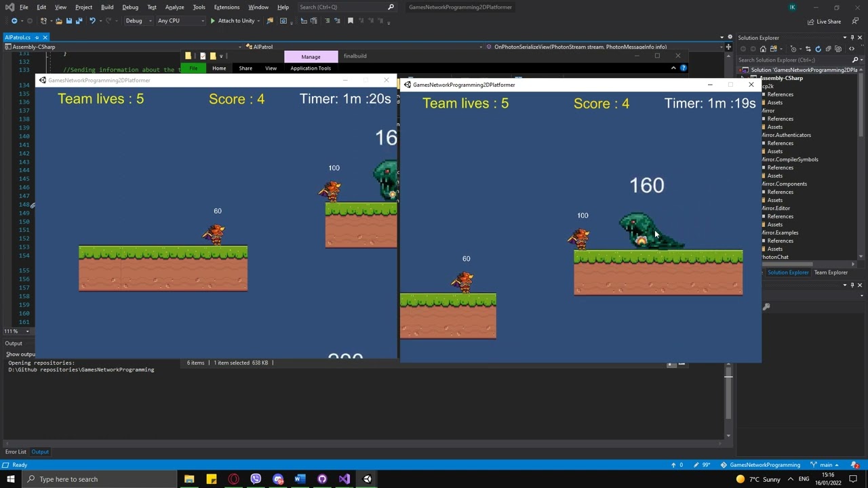The width and height of the screenshot is (868, 488).
Task: Click the Windows taskbar search box
Action: point(99,479)
